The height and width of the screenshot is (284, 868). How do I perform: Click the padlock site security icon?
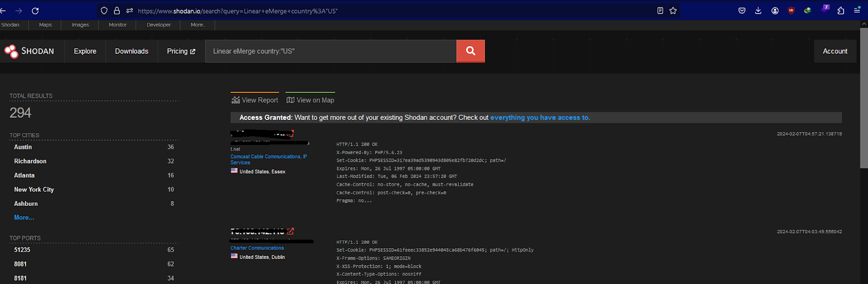click(117, 11)
